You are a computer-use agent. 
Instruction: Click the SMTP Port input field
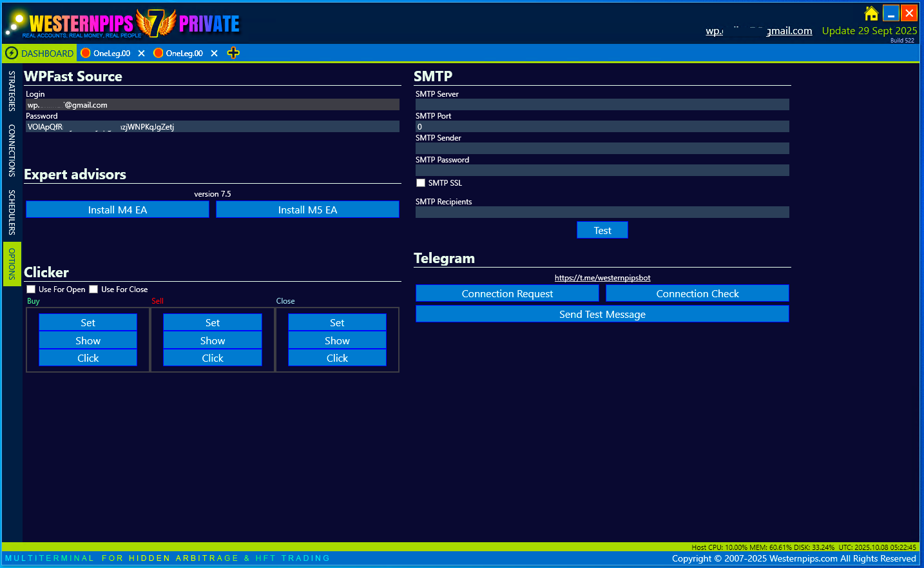pyautogui.click(x=602, y=126)
